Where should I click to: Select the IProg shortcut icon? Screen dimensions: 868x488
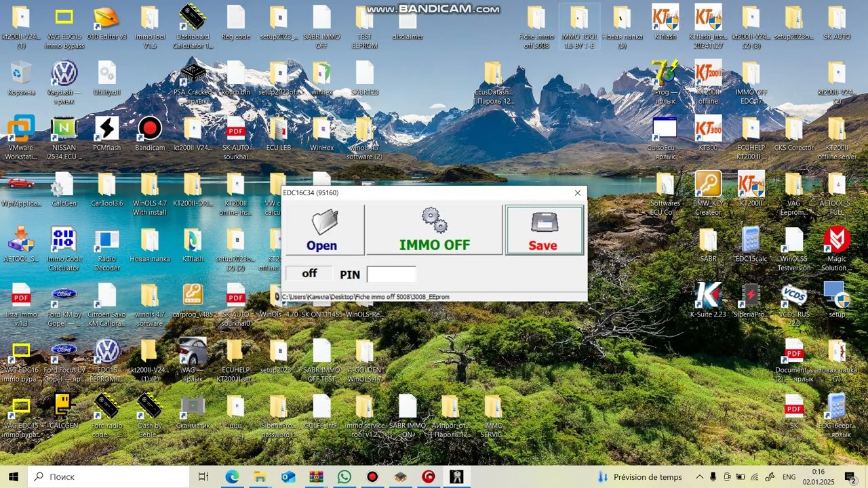[x=665, y=83]
